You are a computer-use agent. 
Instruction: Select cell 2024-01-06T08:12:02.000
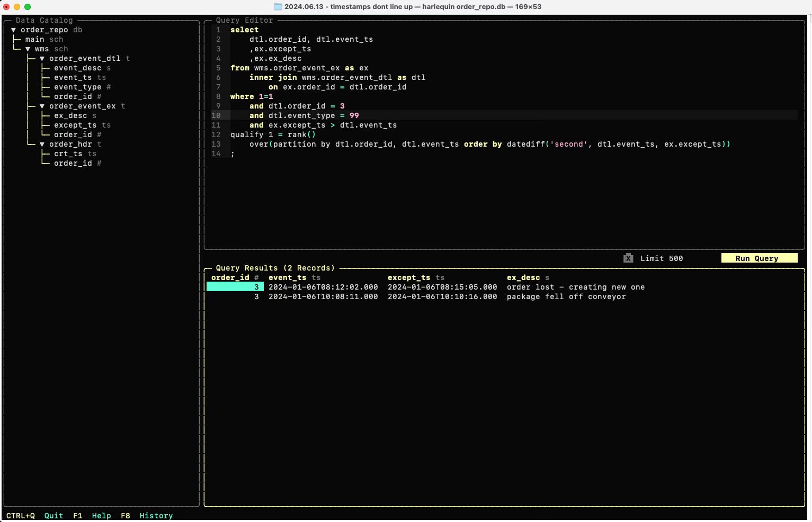point(323,287)
